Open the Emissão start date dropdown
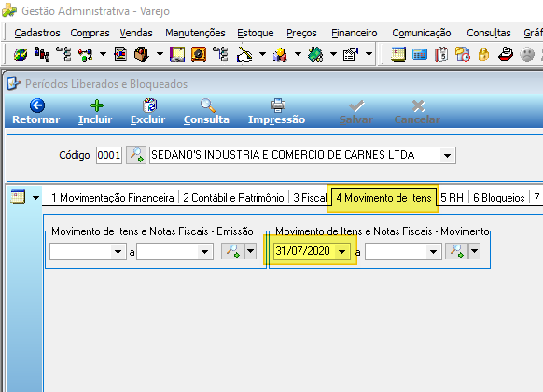Image resolution: width=543 pixels, height=392 pixels. coord(118,251)
